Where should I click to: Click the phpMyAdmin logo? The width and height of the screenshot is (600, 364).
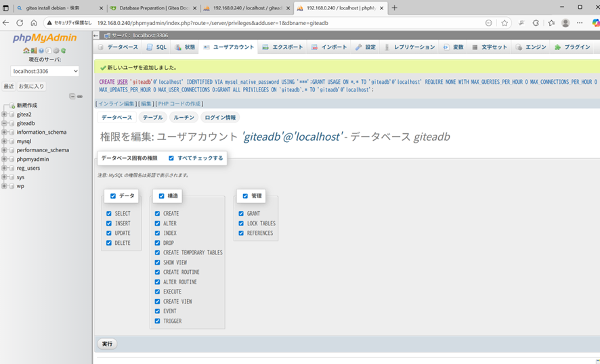point(45,38)
